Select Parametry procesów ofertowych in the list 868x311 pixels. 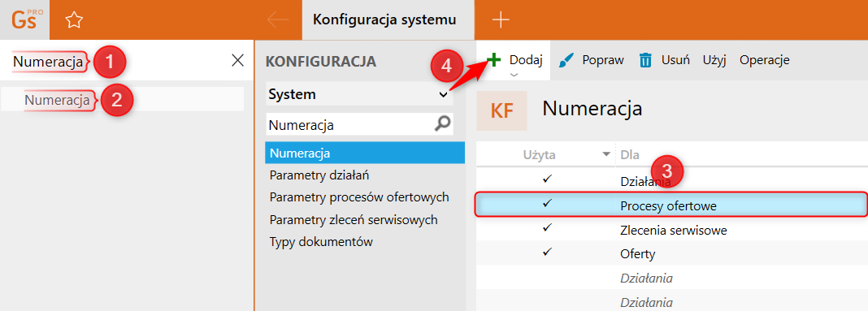(x=359, y=197)
